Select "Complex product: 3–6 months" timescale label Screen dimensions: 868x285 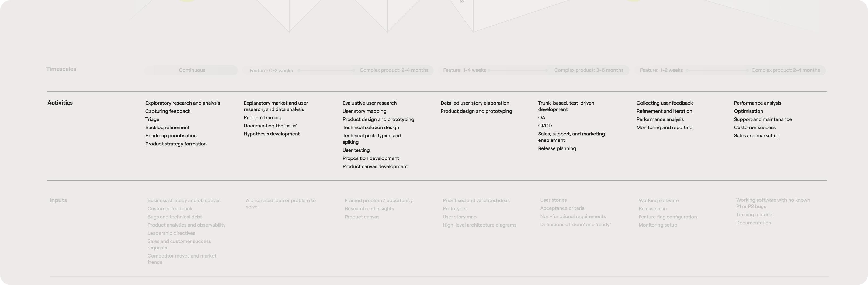[x=588, y=70]
